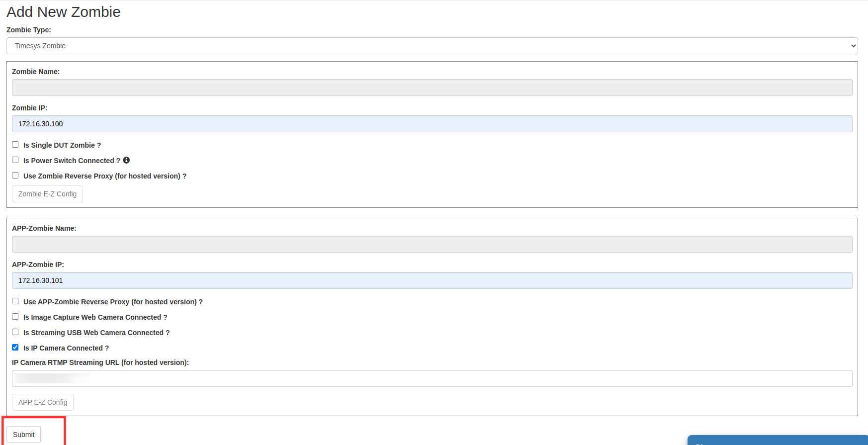Focus the Zombie Name field
The image size is (868, 445).
(432, 88)
